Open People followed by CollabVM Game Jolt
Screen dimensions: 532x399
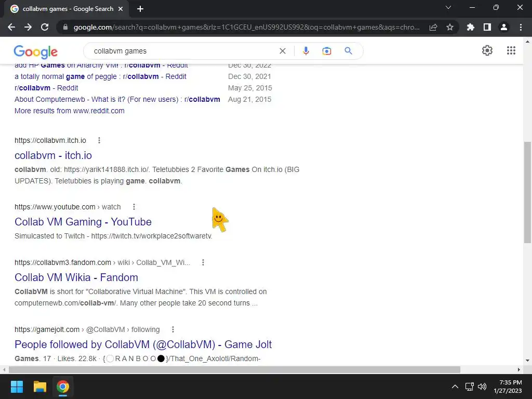(x=143, y=344)
